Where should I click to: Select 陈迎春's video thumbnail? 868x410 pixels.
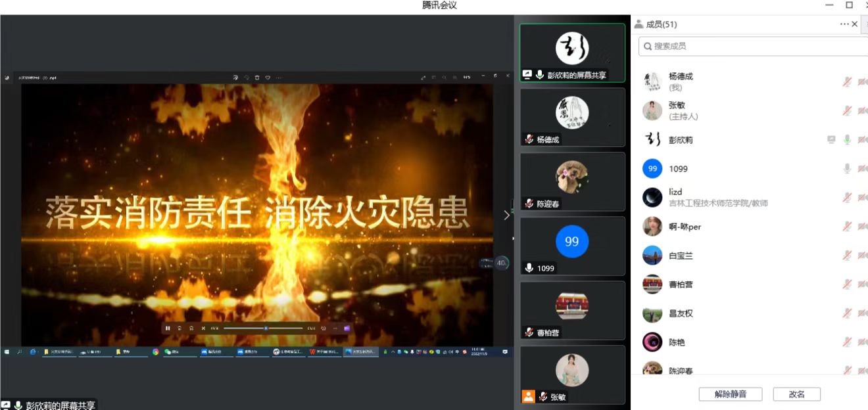[571, 181]
